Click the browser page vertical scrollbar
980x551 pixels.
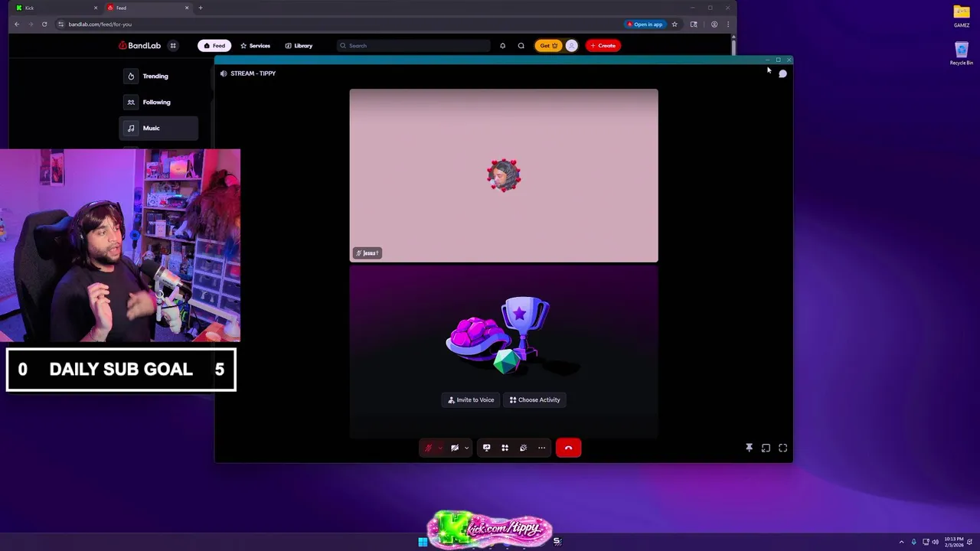(733, 46)
